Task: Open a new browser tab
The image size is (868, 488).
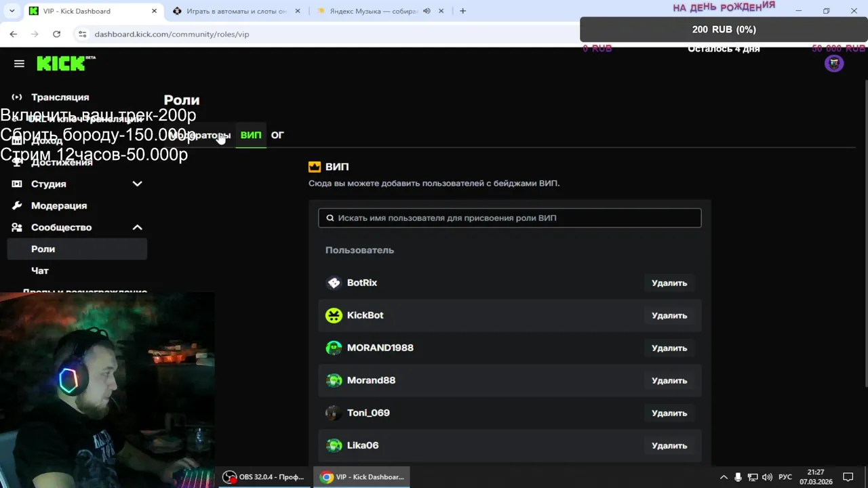Action: 462,11
